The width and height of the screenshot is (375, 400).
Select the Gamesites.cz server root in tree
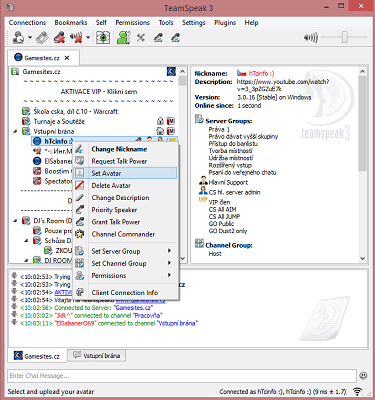[41, 72]
